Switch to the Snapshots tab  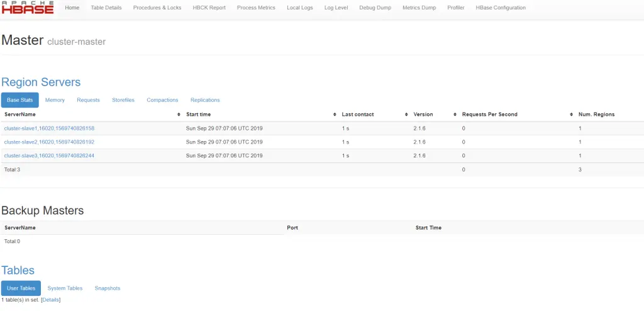pyautogui.click(x=107, y=288)
